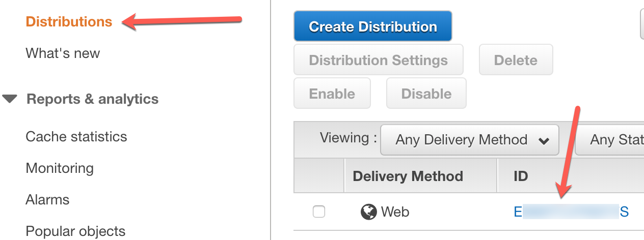Click the Create Distribution button
This screenshot has width=644, height=240.
coord(373,26)
